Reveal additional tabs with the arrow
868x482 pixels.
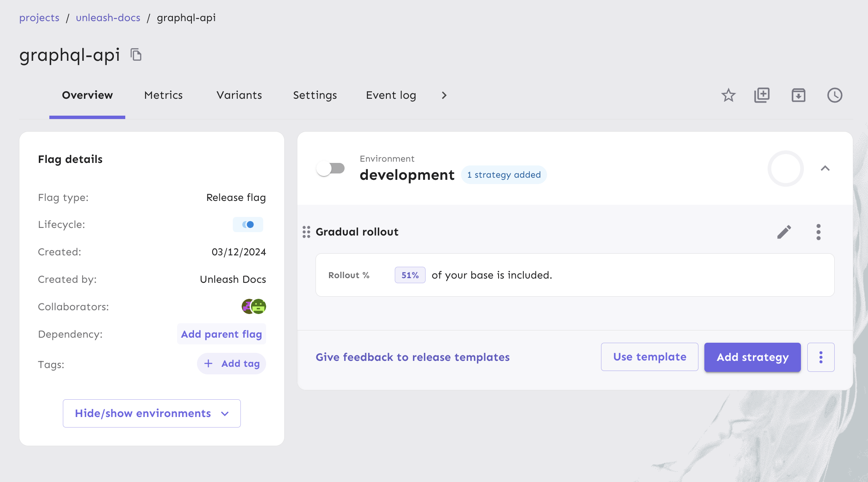(444, 95)
